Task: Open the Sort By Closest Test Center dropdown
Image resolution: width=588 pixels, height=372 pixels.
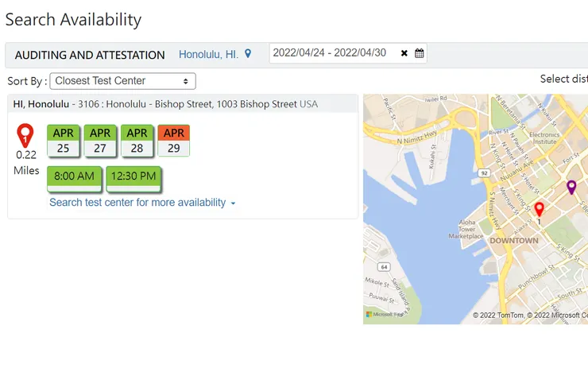Action: (x=122, y=81)
